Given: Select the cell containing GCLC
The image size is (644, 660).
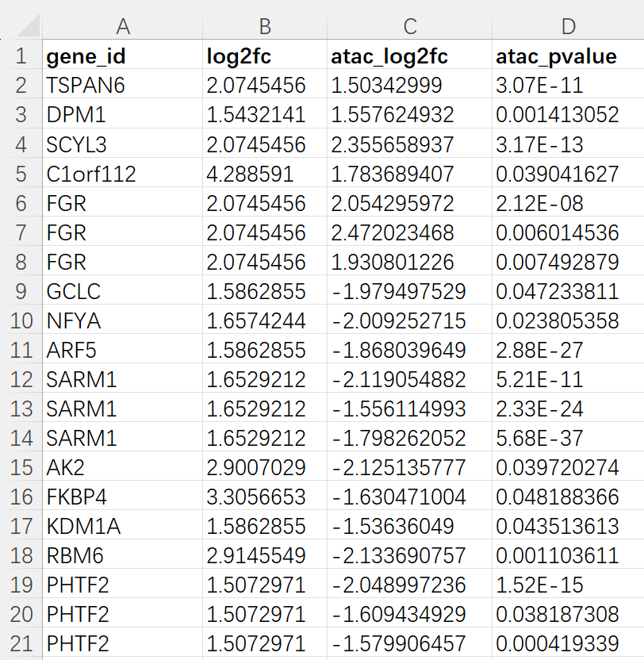Looking at the screenshot, I should (123, 291).
